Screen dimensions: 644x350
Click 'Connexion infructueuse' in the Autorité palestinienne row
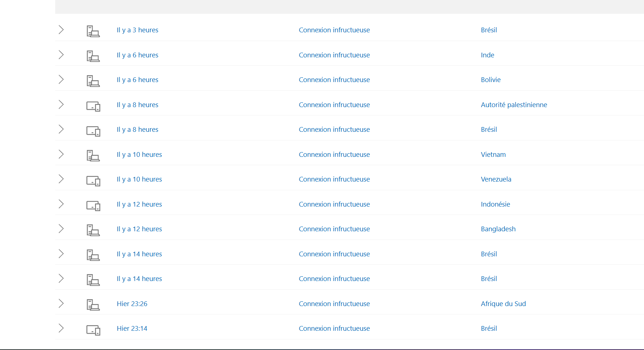tap(334, 105)
